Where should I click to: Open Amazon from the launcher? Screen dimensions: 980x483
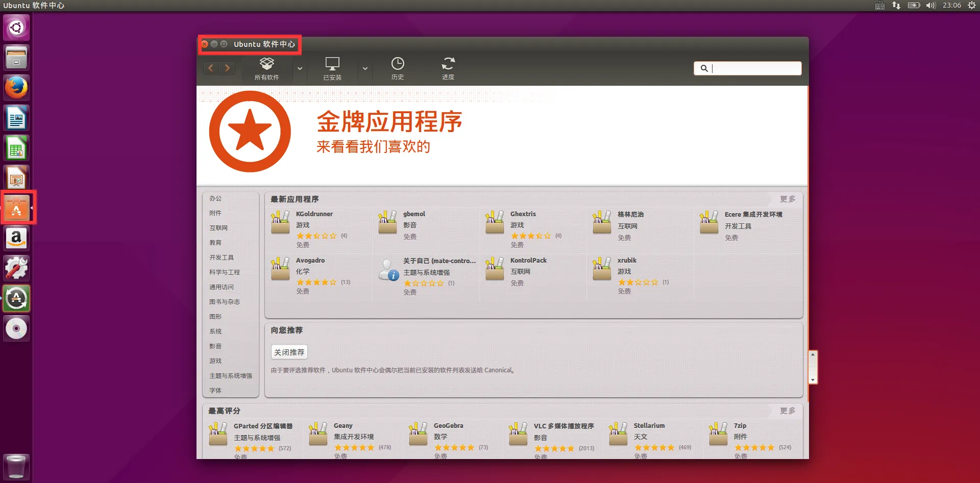[16, 238]
